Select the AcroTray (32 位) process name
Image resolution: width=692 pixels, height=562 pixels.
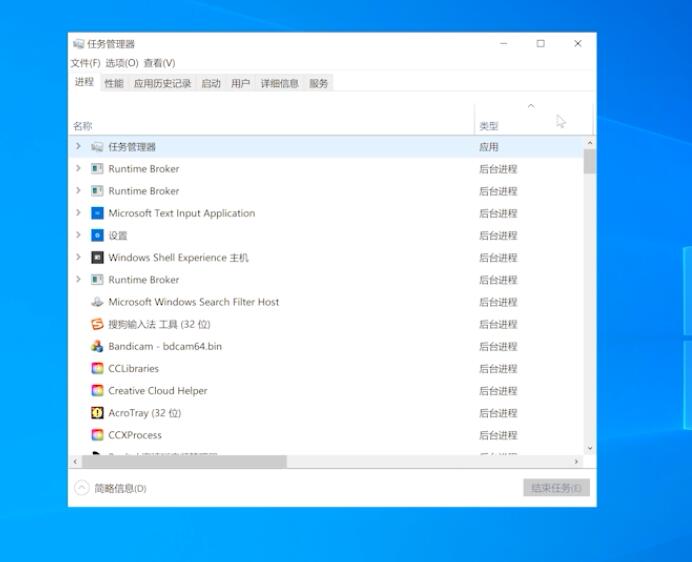pyautogui.click(x=145, y=413)
